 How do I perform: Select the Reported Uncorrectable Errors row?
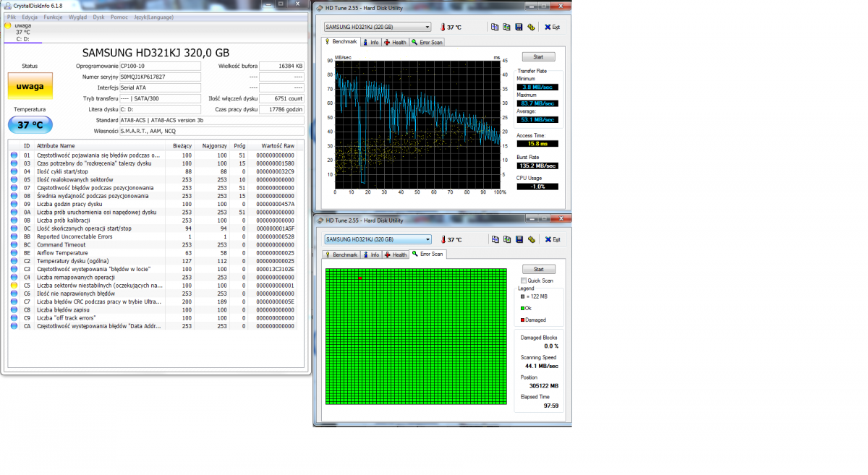tap(153, 236)
